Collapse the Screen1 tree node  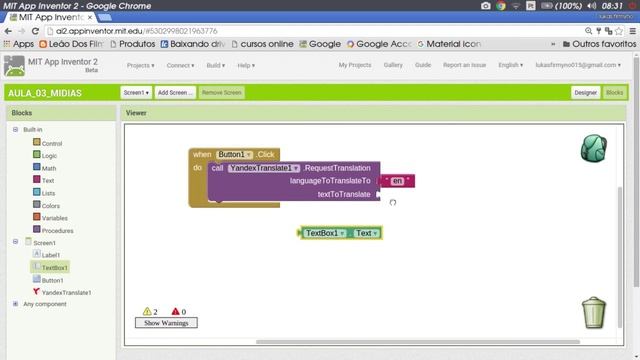tap(16, 242)
